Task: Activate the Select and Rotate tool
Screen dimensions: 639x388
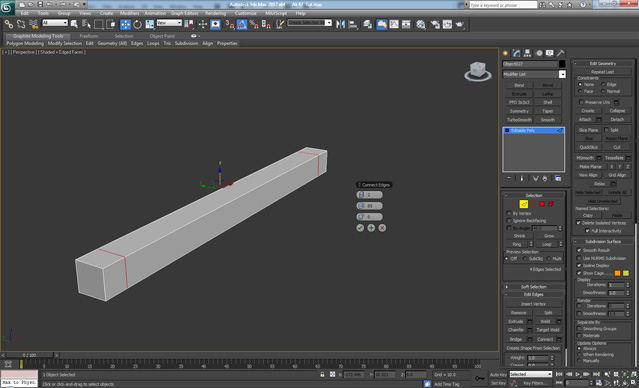Action: 137,24
